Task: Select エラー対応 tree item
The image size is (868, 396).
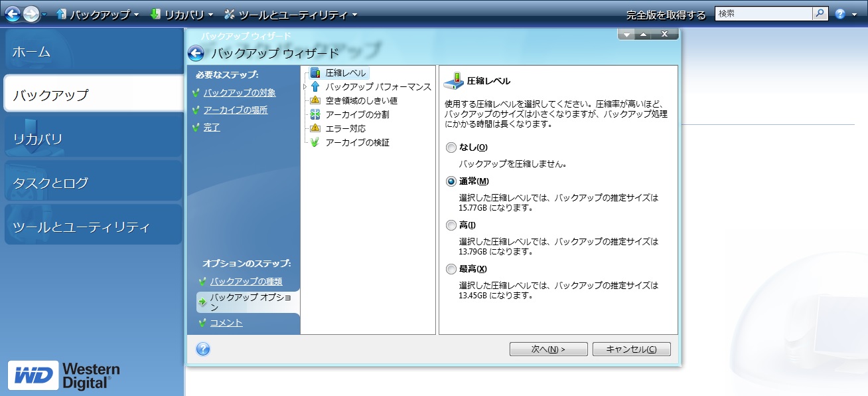Action: pos(345,128)
